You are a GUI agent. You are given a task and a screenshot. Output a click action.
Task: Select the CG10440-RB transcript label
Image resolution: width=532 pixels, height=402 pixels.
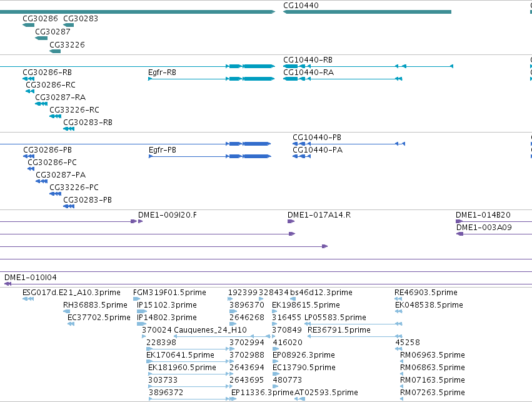pyautogui.click(x=308, y=60)
